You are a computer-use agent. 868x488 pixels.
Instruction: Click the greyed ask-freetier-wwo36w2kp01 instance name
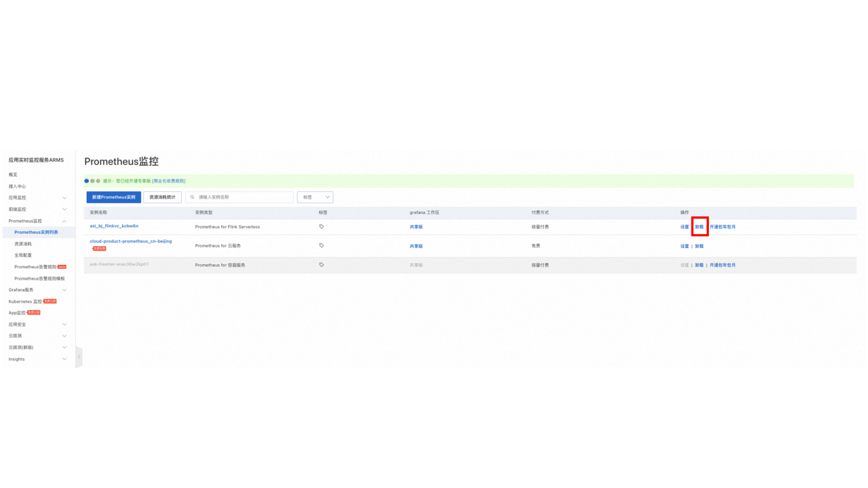click(119, 264)
